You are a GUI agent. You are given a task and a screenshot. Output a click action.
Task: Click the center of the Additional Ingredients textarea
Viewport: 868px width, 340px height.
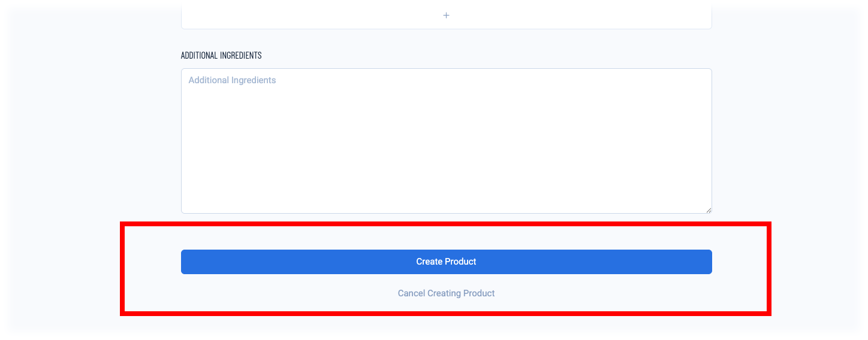(446, 141)
